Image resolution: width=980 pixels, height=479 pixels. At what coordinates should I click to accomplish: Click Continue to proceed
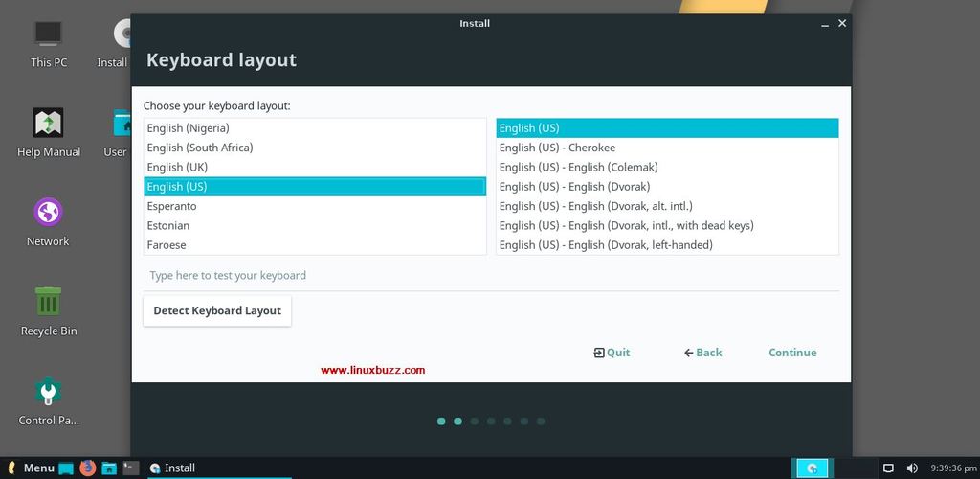[x=792, y=353]
